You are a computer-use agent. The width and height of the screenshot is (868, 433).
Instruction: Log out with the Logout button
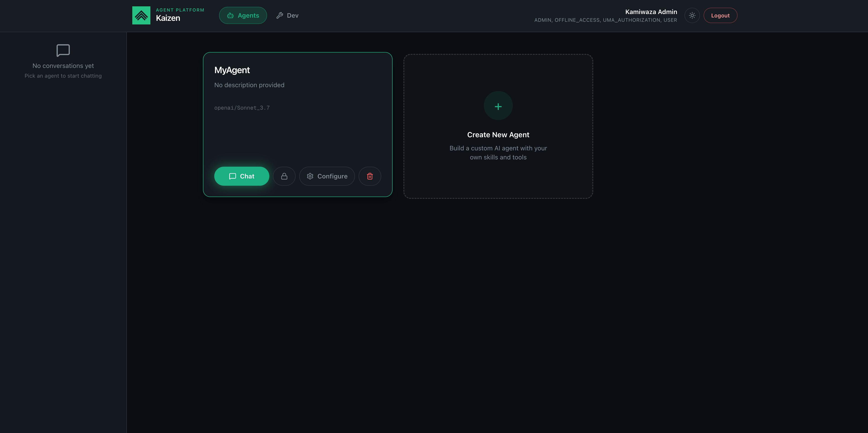pos(720,15)
